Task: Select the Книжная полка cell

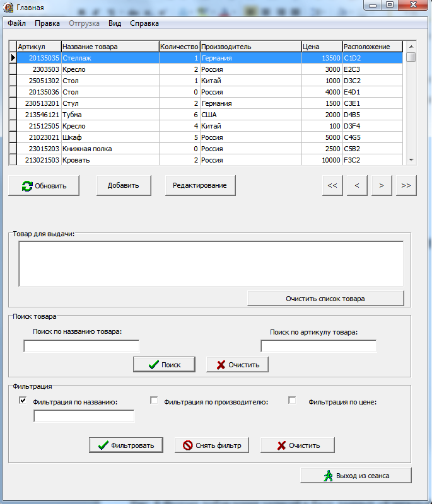Action: (110, 149)
